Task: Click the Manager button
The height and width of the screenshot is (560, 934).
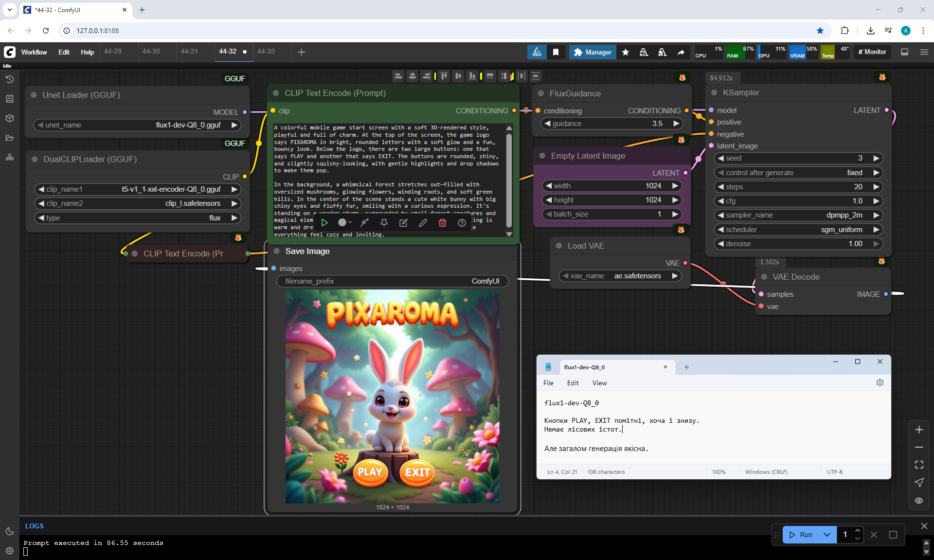Action: tap(593, 52)
